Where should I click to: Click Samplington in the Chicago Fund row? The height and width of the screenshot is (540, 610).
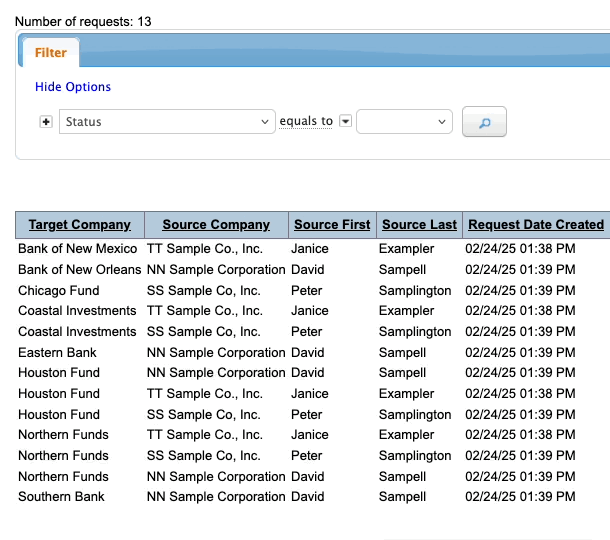pos(415,291)
